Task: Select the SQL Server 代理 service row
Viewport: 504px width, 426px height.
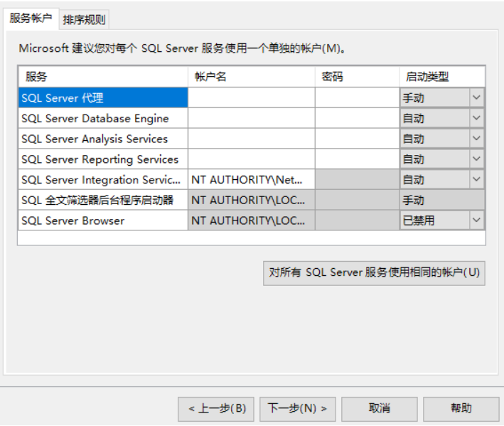Action: 103,97
